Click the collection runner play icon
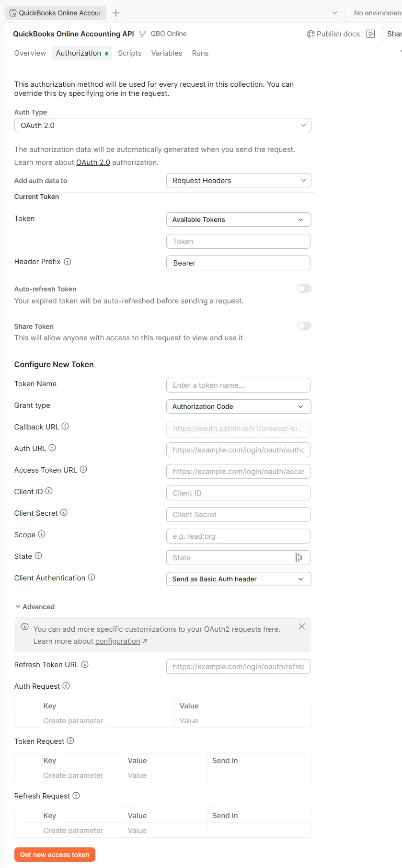The height and width of the screenshot is (868, 402). click(x=370, y=34)
